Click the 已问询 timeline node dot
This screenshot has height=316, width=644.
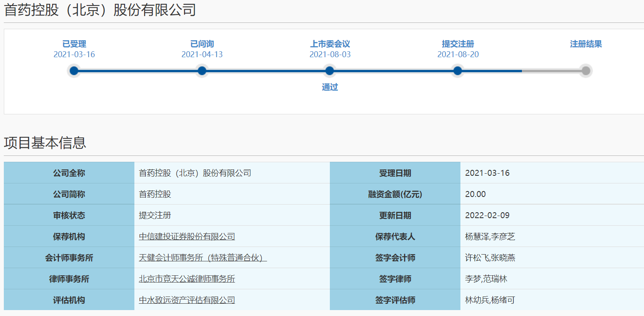click(x=202, y=71)
